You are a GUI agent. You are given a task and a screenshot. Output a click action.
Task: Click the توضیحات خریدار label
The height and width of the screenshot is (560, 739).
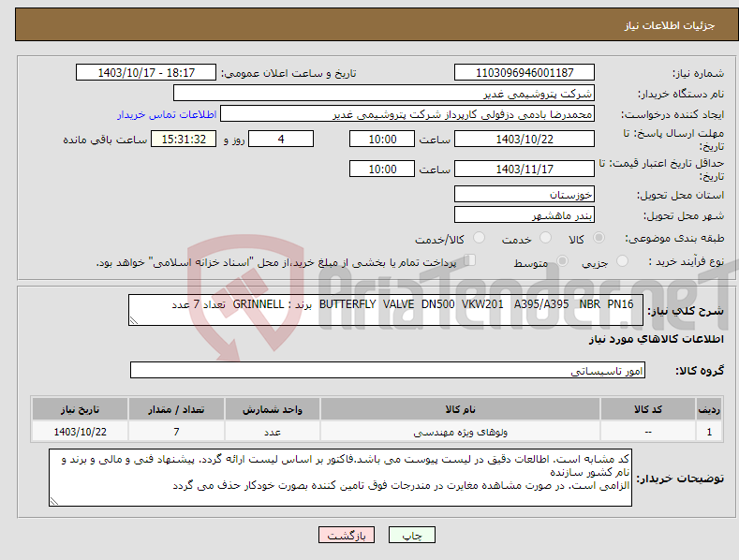pyautogui.click(x=680, y=479)
